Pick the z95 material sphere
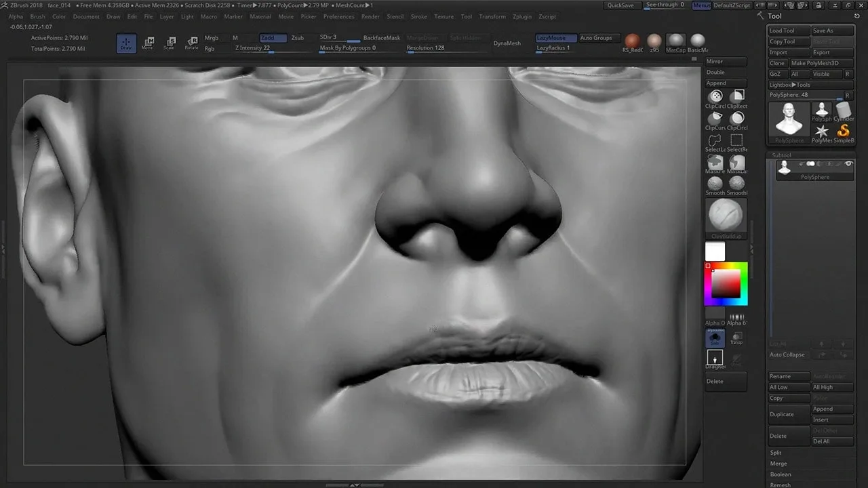Image resolution: width=868 pixels, height=488 pixels. 654,43
